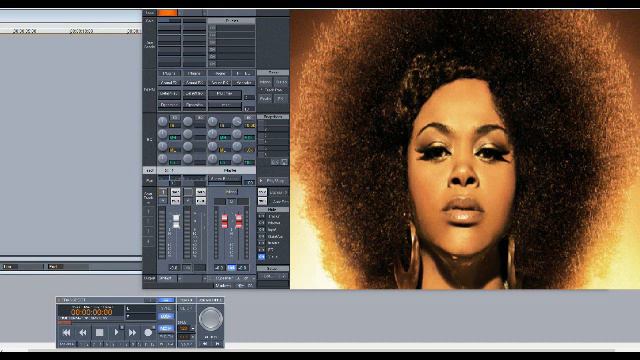Click the orange BPM tempo field
Viewport: 640px width, 360px height.
click(184, 328)
